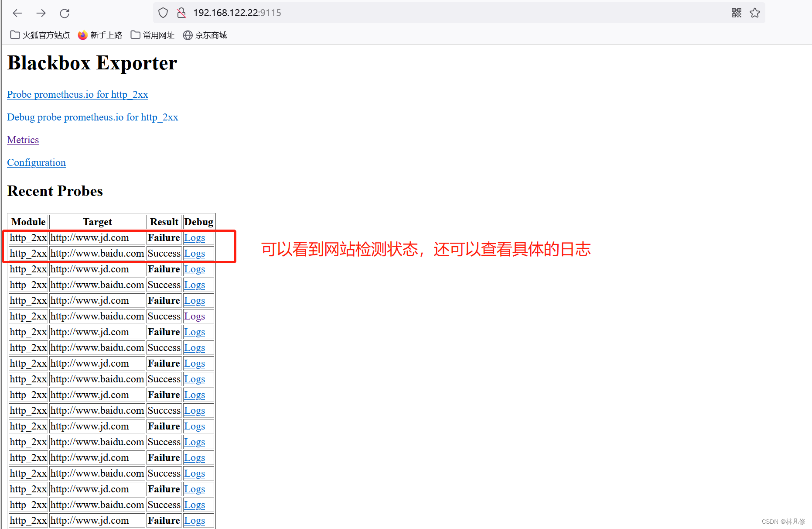Click the Debug column header
The height and width of the screenshot is (529, 812).
(x=198, y=222)
